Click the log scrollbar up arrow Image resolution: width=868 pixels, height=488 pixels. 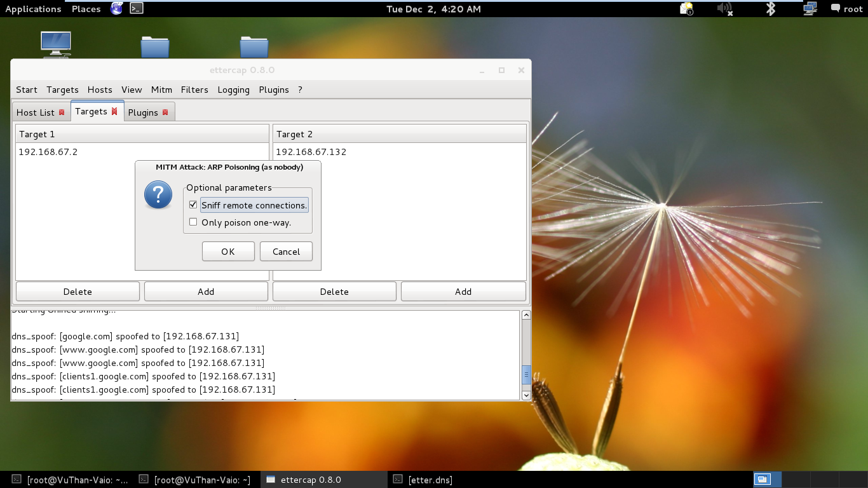tap(526, 315)
